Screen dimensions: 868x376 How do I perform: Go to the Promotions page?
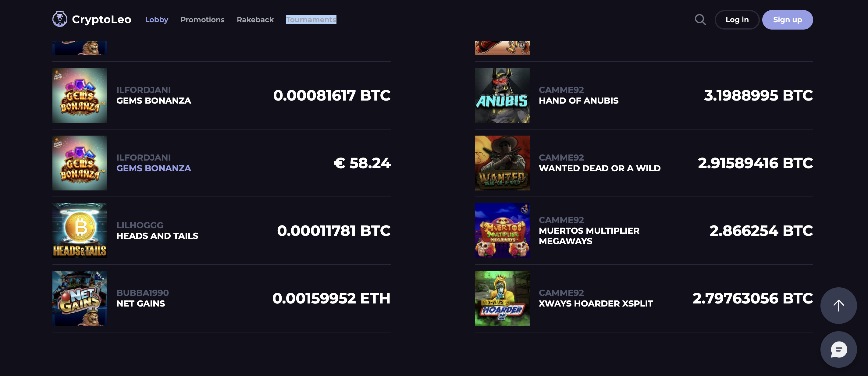point(202,20)
